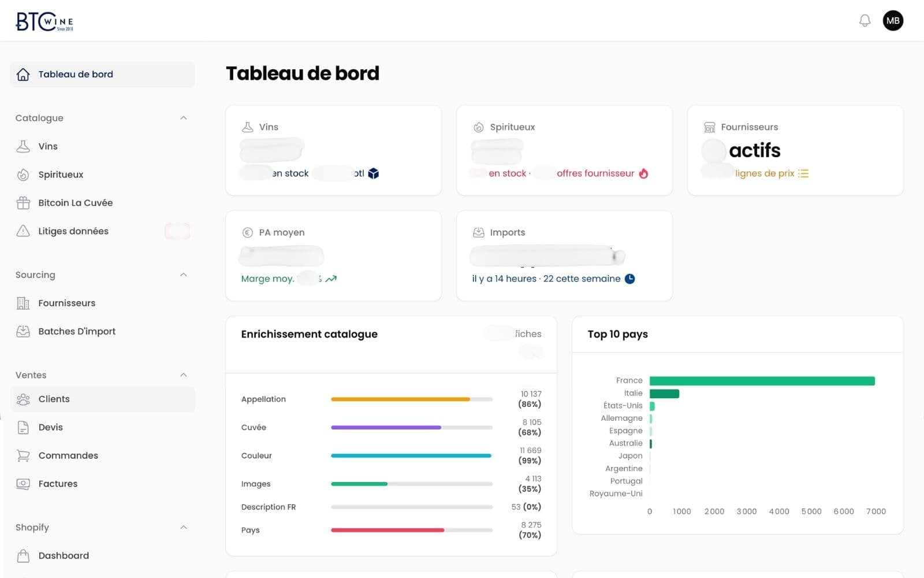Collapse the Sourcing section
Viewport: 924px width, 578px height.
(x=183, y=275)
